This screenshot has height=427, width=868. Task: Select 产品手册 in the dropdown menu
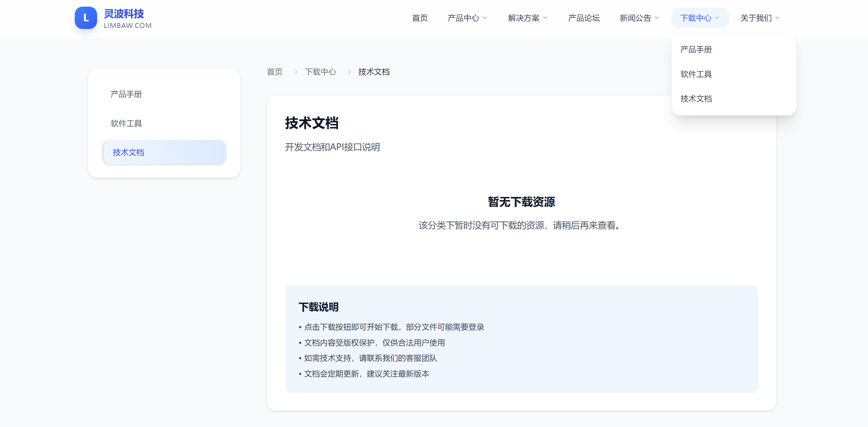tap(696, 50)
